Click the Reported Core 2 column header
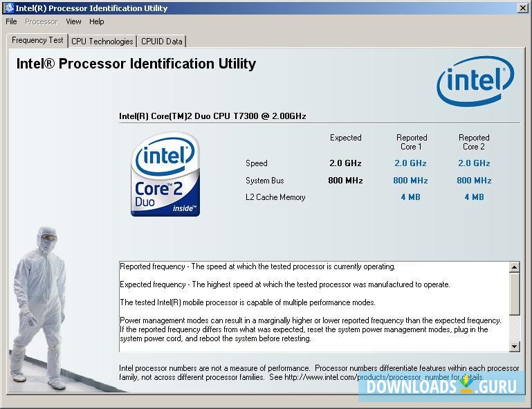The height and width of the screenshot is (409, 532). click(474, 143)
